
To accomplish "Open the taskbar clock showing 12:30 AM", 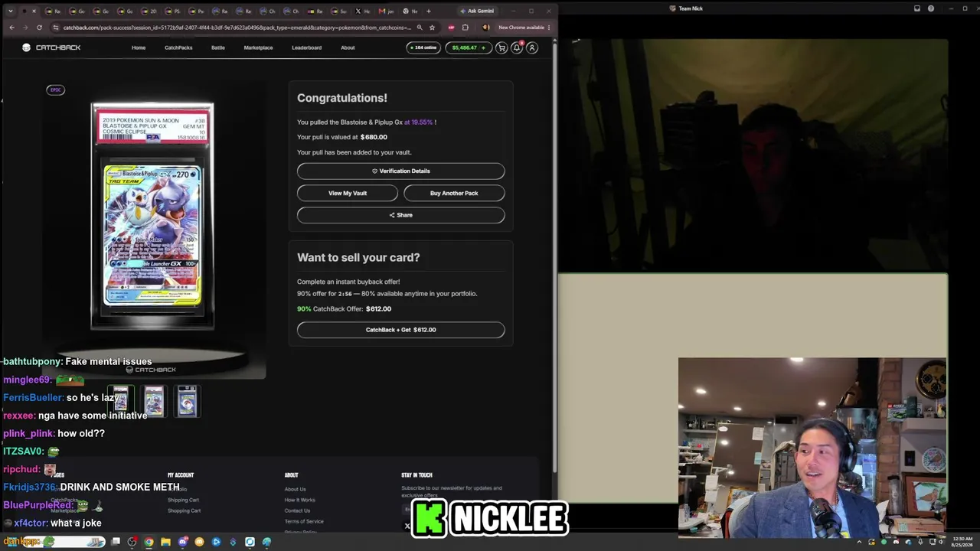I will (x=961, y=542).
